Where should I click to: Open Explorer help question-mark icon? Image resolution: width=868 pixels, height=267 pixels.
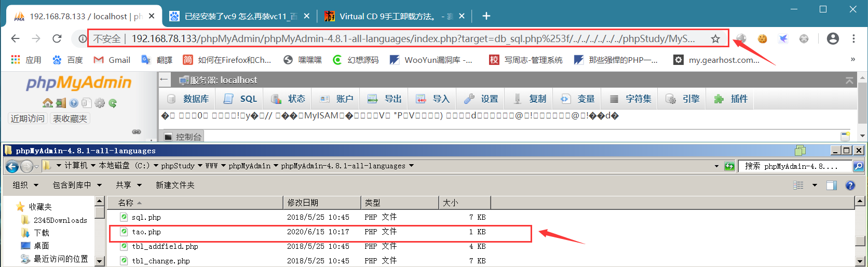[x=850, y=185]
